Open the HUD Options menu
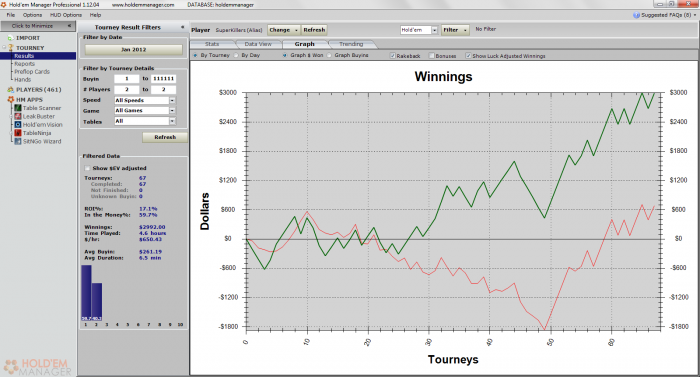Image resolution: width=700 pixels, height=377 pixels. (x=66, y=15)
